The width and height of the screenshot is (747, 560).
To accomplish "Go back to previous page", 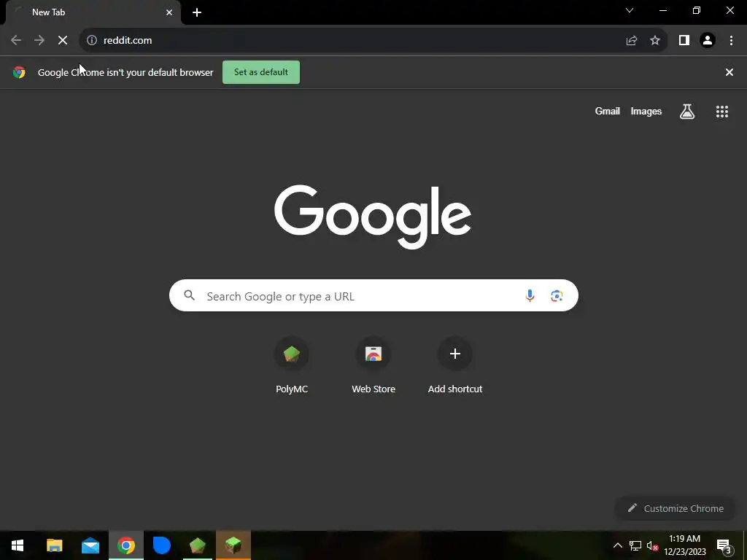I will [16, 41].
